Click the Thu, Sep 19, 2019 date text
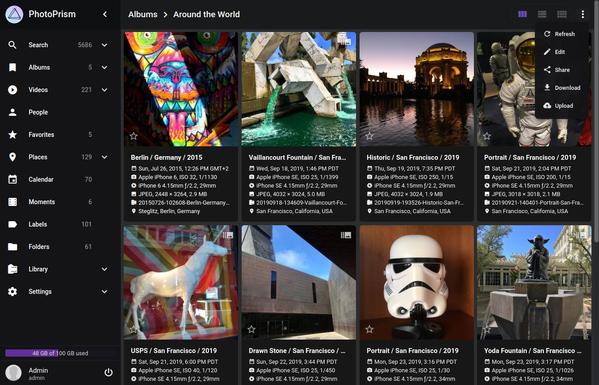Image resolution: width=599 pixels, height=385 pixels. click(414, 168)
